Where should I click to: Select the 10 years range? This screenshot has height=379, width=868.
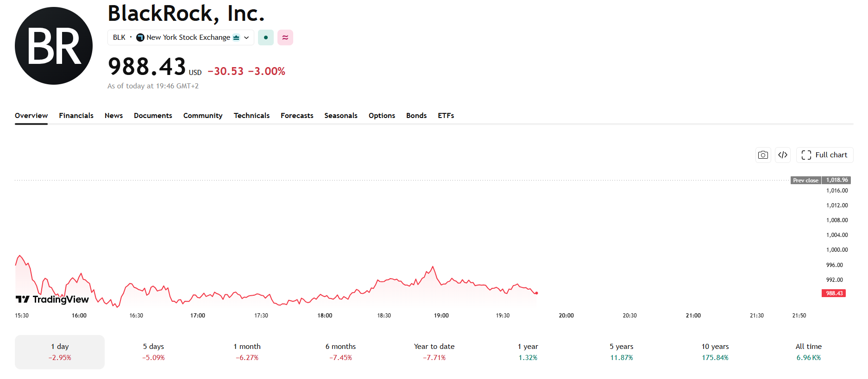pyautogui.click(x=715, y=352)
